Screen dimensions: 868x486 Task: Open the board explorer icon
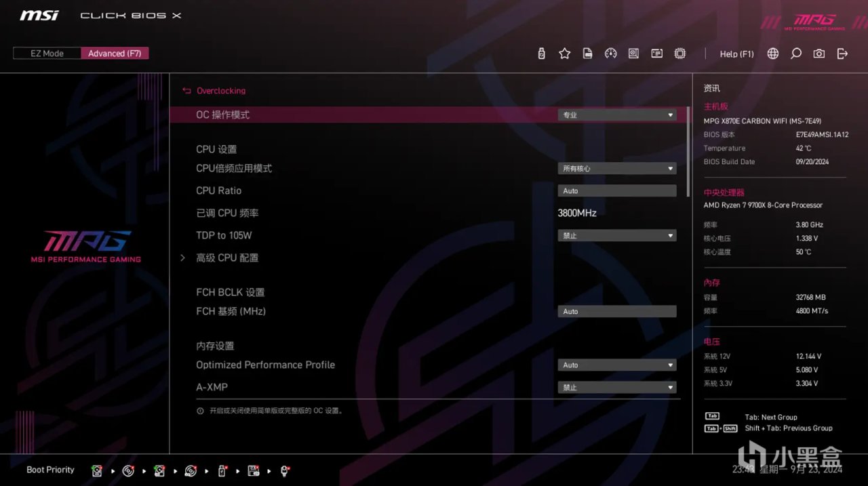pos(633,54)
